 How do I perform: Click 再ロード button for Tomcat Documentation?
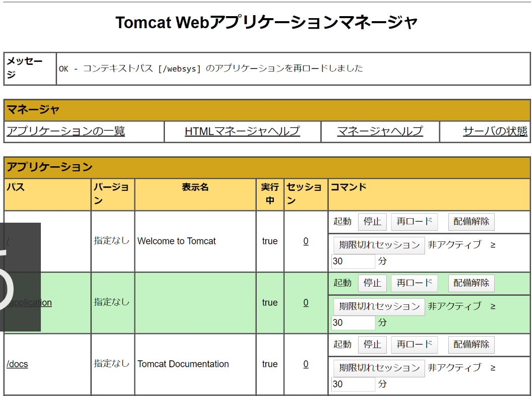tap(415, 345)
